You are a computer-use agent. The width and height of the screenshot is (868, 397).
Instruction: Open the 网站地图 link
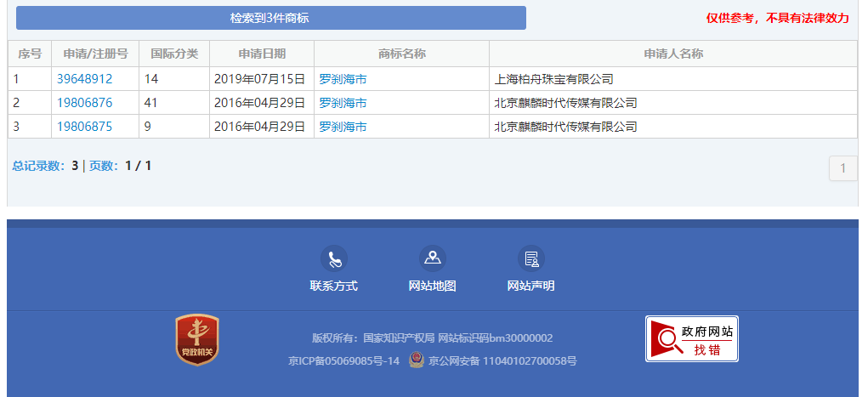pyautogui.click(x=433, y=286)
